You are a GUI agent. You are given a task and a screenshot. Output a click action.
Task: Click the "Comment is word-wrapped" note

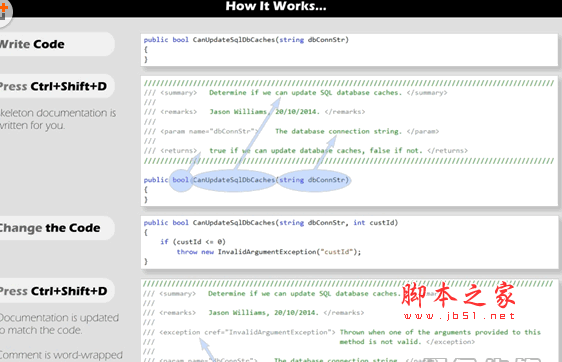tap(61, 355)
